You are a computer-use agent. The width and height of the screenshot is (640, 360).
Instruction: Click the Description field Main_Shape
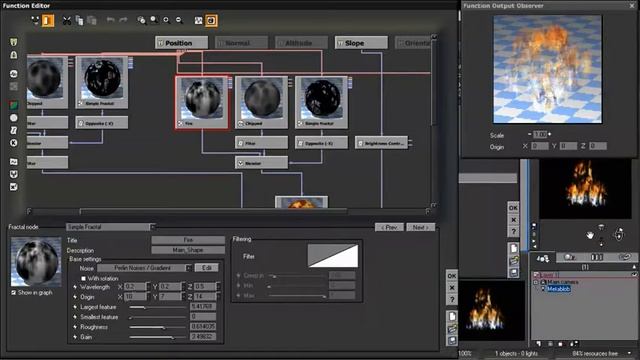188,250
